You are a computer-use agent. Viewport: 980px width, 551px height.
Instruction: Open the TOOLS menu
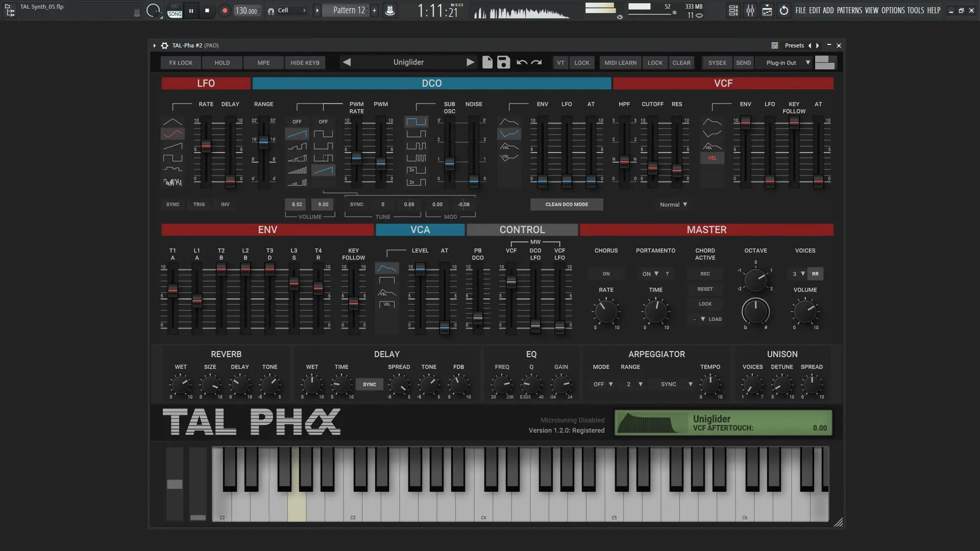pos(915,10)
